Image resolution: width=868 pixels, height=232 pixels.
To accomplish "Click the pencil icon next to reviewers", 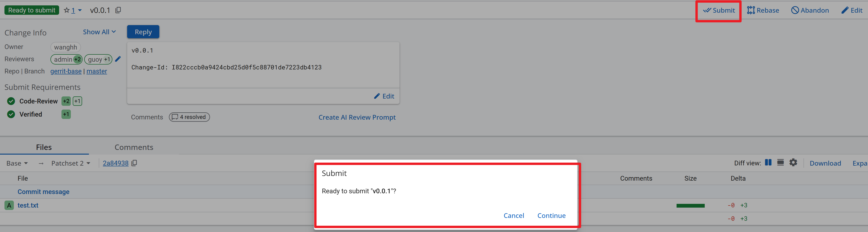I will pyautogui.click(x=118, y=59).
